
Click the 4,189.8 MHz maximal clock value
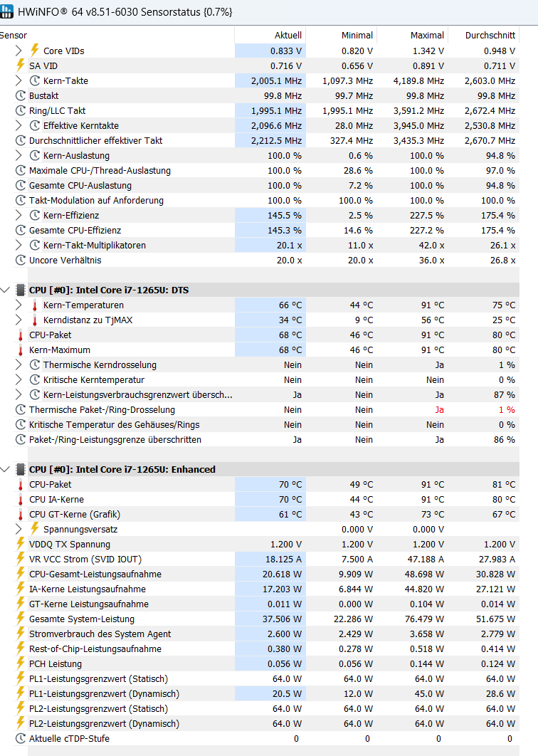coord(418,80)
